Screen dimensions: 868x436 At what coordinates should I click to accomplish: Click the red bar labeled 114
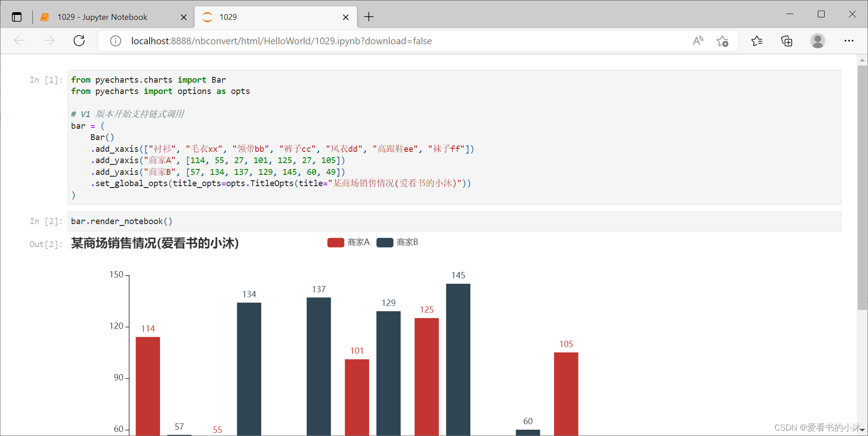point(148,386)
